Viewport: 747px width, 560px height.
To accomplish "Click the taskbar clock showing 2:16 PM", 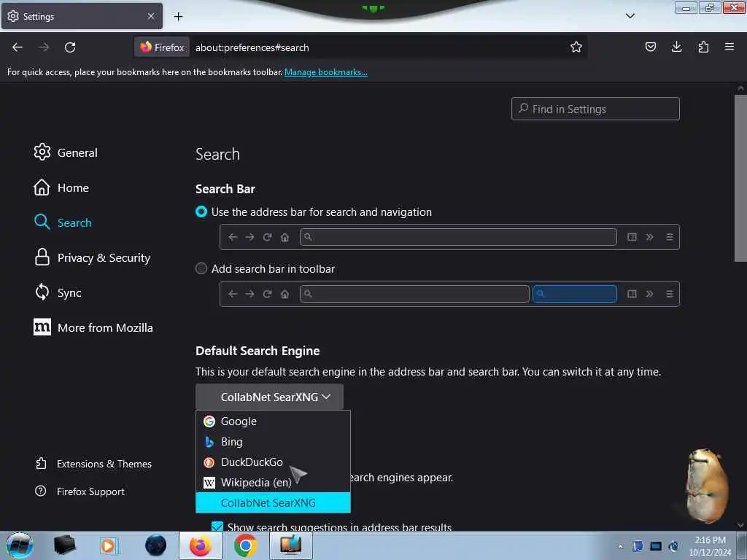I will tap(710, 546).
